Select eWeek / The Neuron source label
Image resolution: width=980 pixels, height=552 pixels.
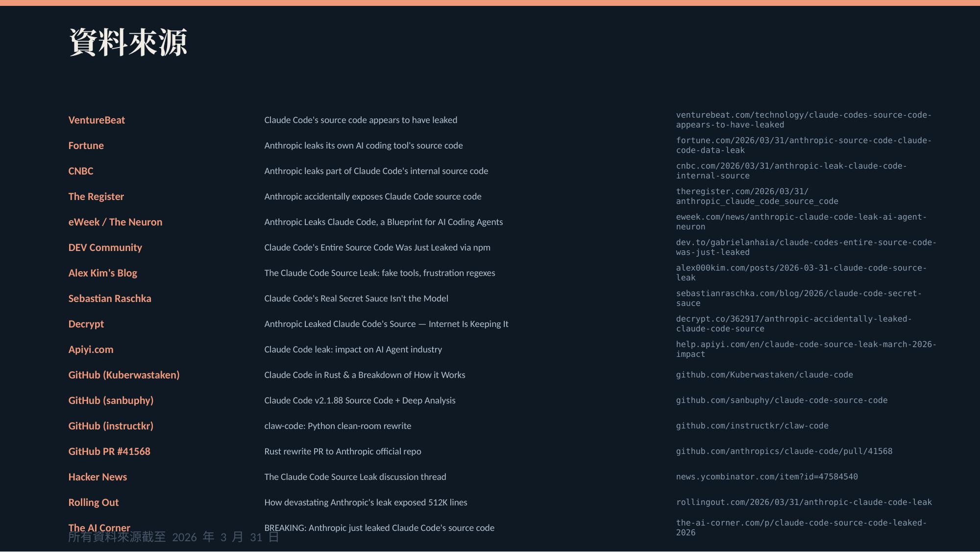(x=115, y=222)
